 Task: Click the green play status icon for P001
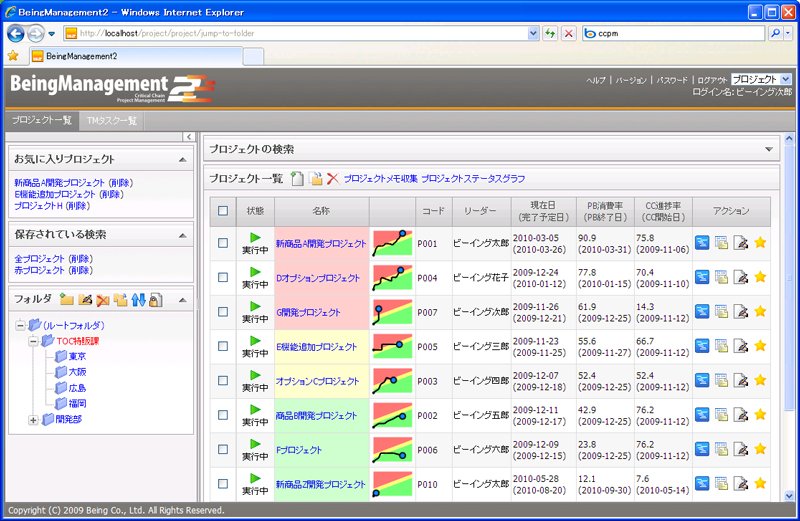(255, 237)
